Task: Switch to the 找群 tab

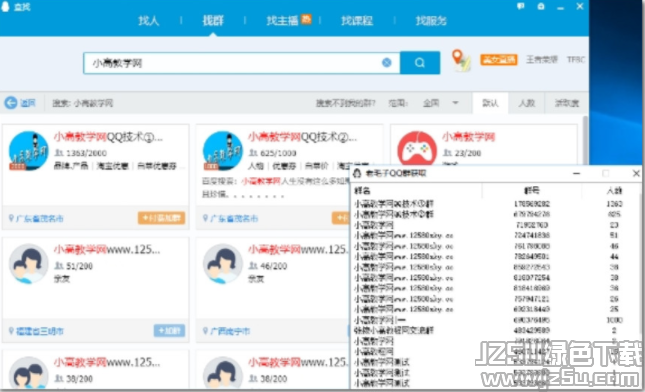Action: pyautogui.click(x=213, y=21)
